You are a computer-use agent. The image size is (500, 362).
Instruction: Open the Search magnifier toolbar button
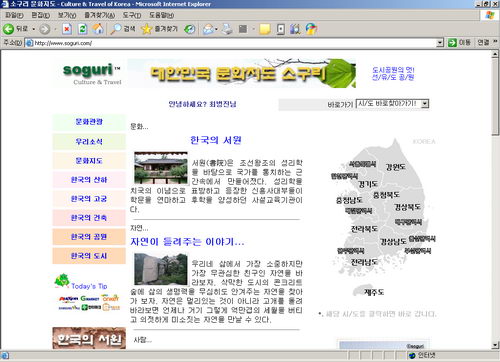[x=123, y=29]
